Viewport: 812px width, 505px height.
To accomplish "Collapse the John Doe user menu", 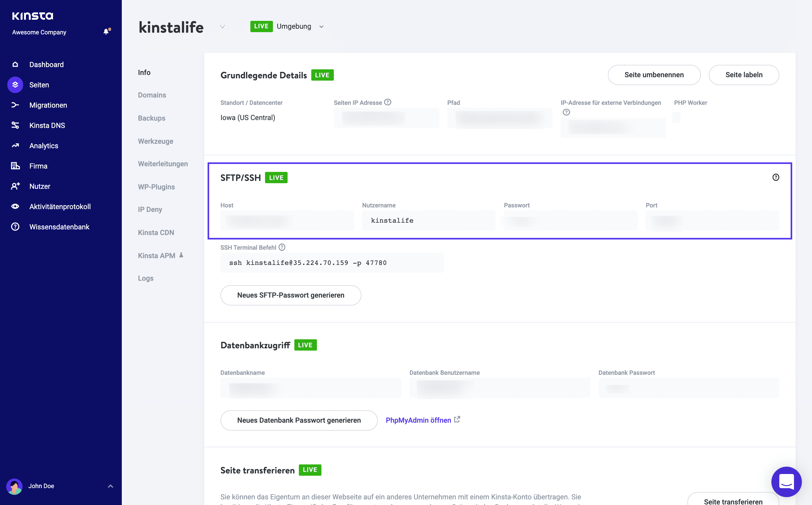I will pos(110,486).
